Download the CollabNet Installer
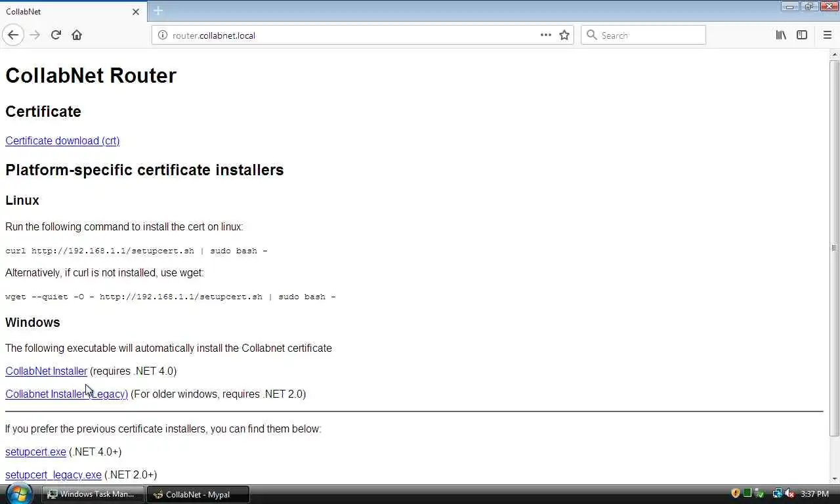840x504 pixels. (x=46, y=371)
